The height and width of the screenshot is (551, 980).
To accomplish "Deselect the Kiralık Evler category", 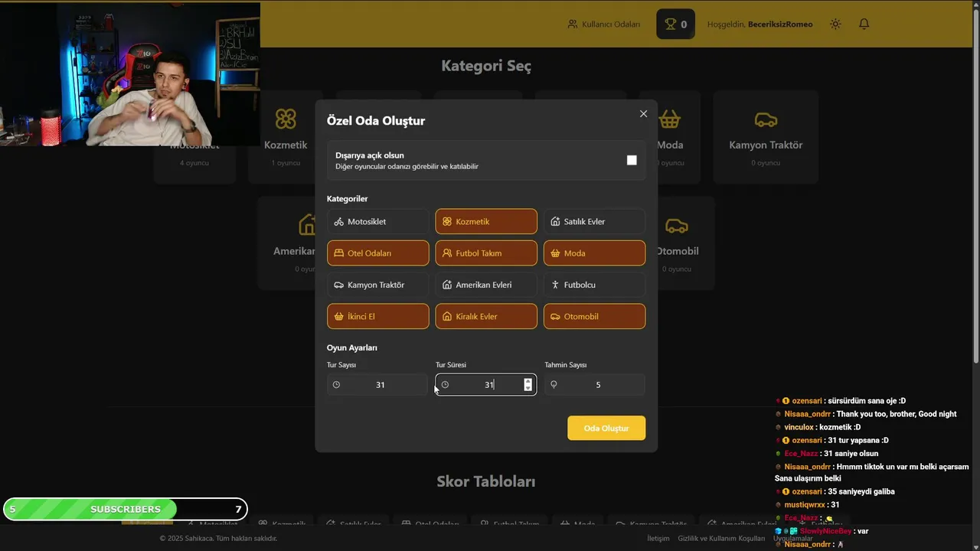I will pyautogui.click(x=486, y=316).
